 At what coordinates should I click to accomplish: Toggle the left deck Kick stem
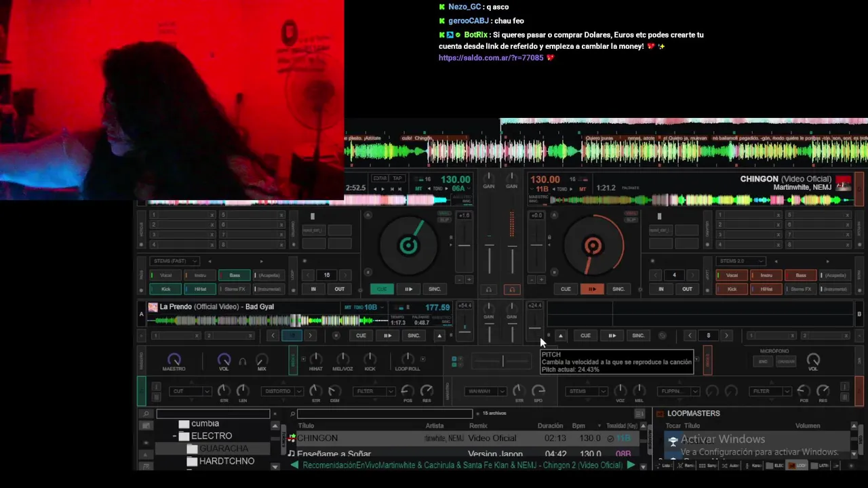pos(165,289)
